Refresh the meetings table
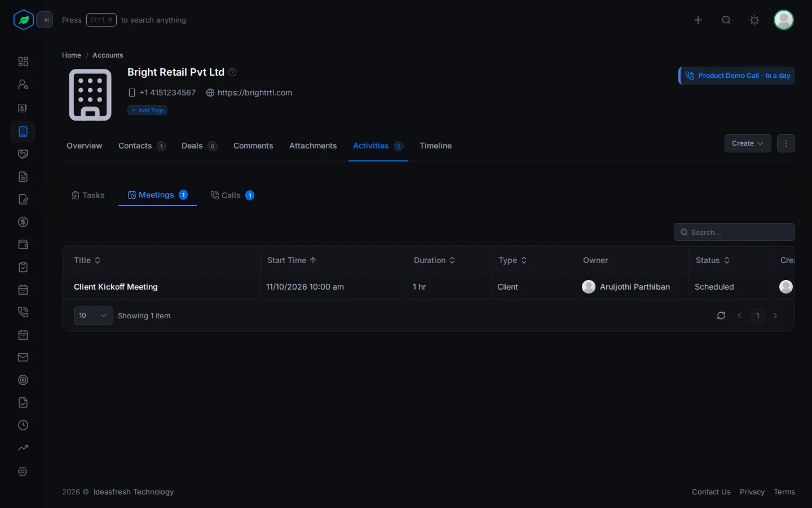This screenshot has height=508, width=812. pyautogui.click(x=721, y=316)
